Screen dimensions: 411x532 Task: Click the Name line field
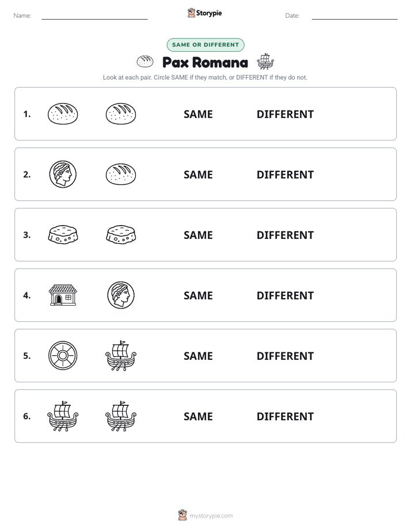tap(94, 16)
